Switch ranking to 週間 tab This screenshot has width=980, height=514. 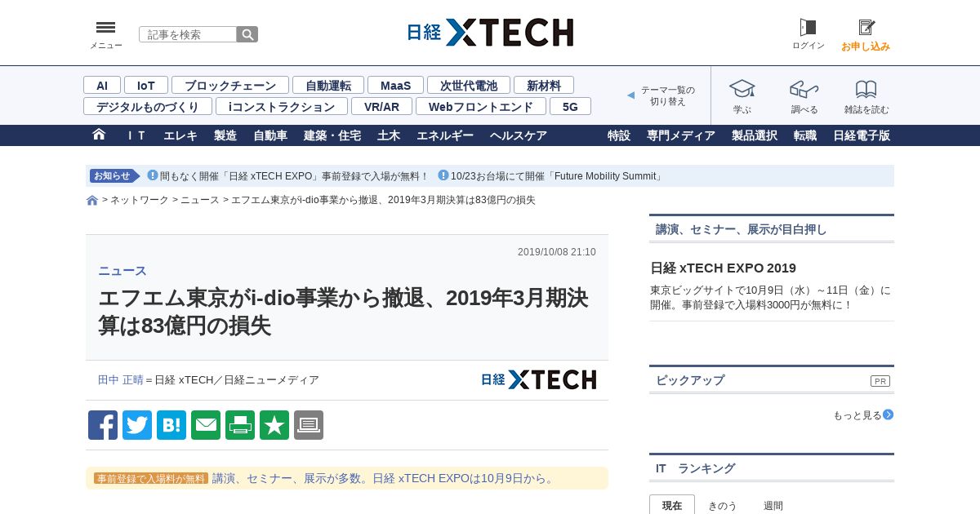click(x=773, y=505)
